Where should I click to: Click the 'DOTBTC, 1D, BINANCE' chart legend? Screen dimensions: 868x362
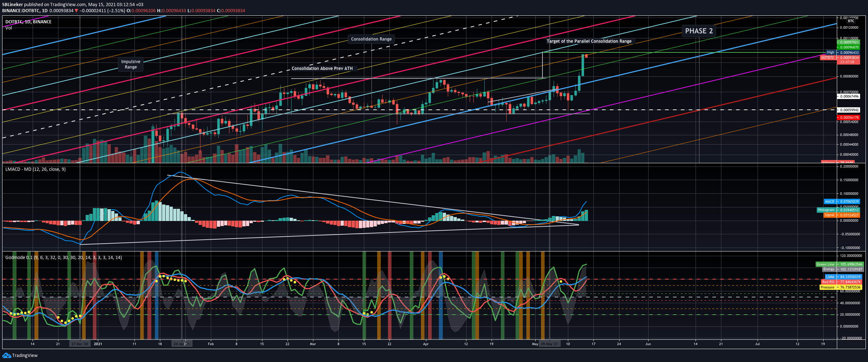[28, 22]
